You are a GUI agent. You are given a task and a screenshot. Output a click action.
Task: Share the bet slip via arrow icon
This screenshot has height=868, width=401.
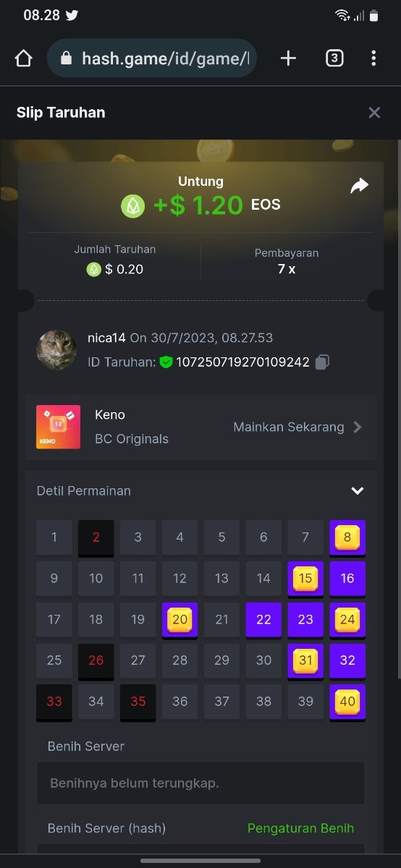click(x=360, y=186)
